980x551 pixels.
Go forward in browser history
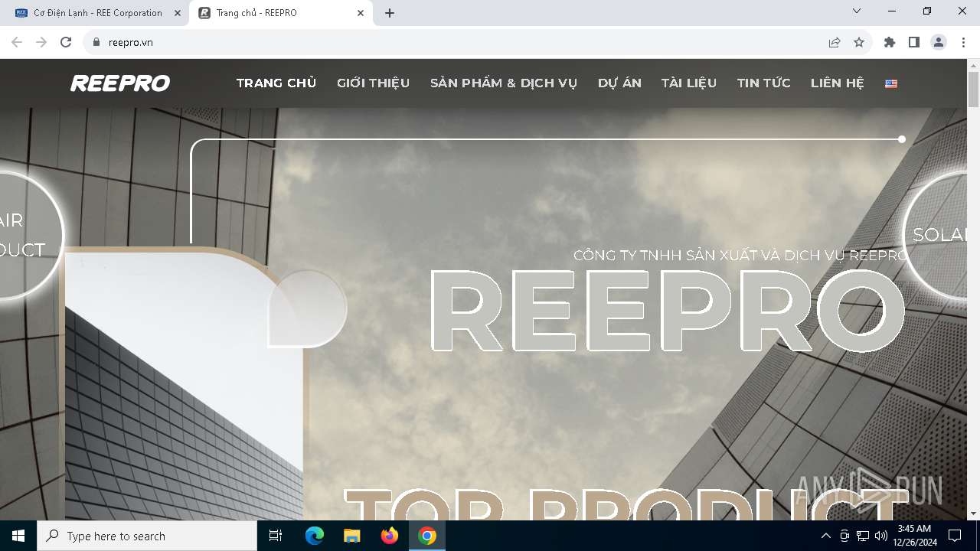click(x=41, y=42)
